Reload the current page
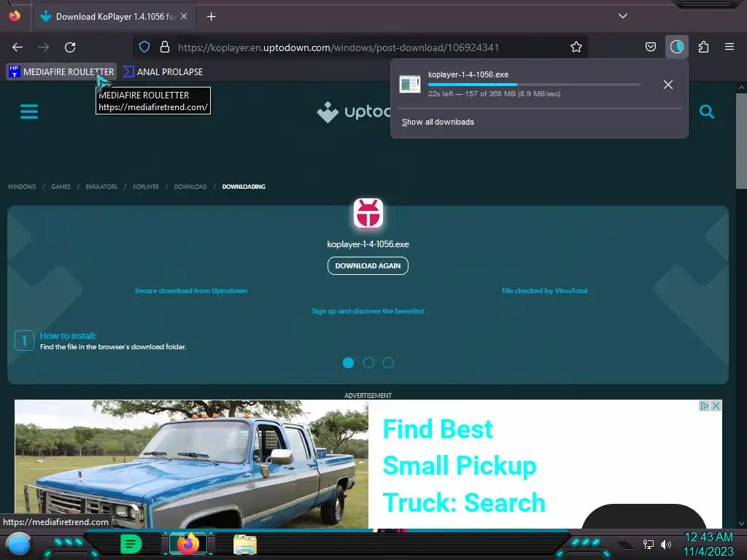 70,47
